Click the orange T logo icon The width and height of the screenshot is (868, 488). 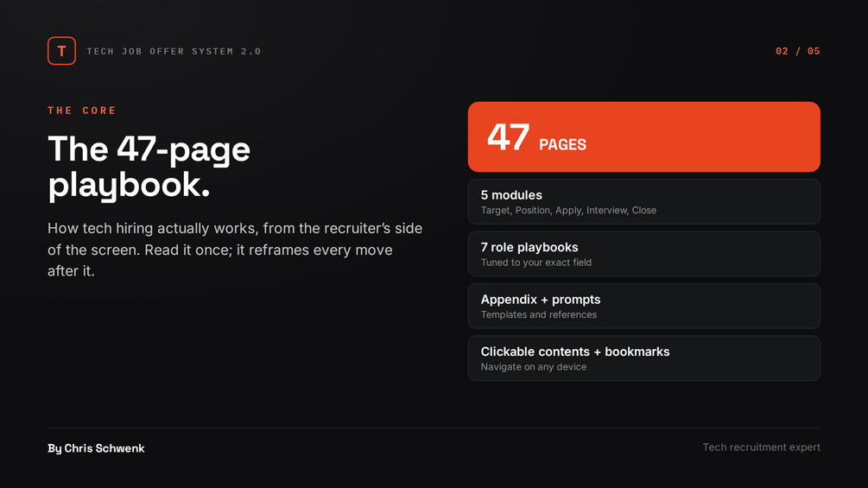point(61,51)
